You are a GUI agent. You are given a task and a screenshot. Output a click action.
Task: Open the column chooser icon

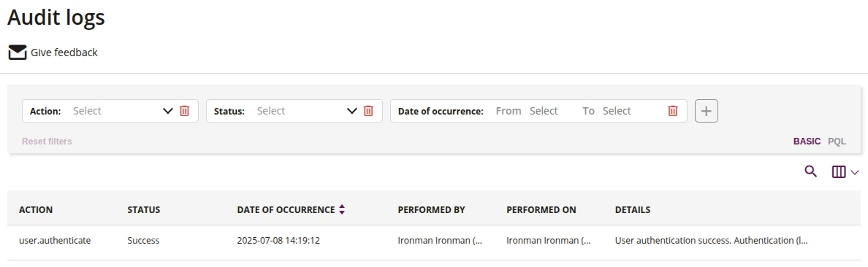(x=839, y=172)
